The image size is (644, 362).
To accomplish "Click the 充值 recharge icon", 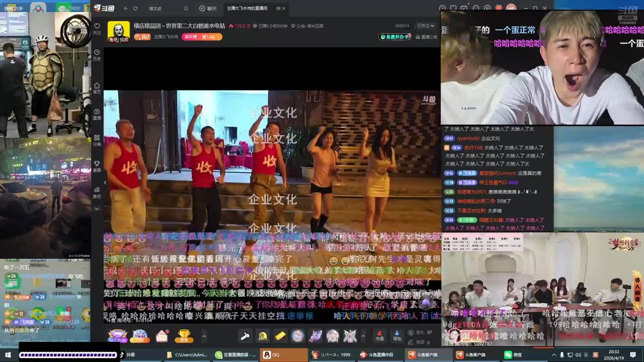I will (x=379, y=336).
